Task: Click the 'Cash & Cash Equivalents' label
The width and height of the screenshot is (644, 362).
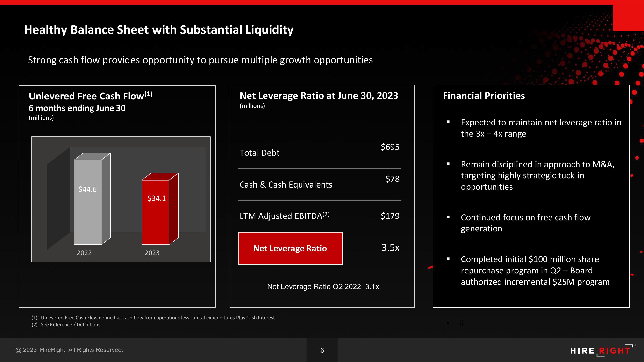Action: pyautogui.click(x=286, y=185)
